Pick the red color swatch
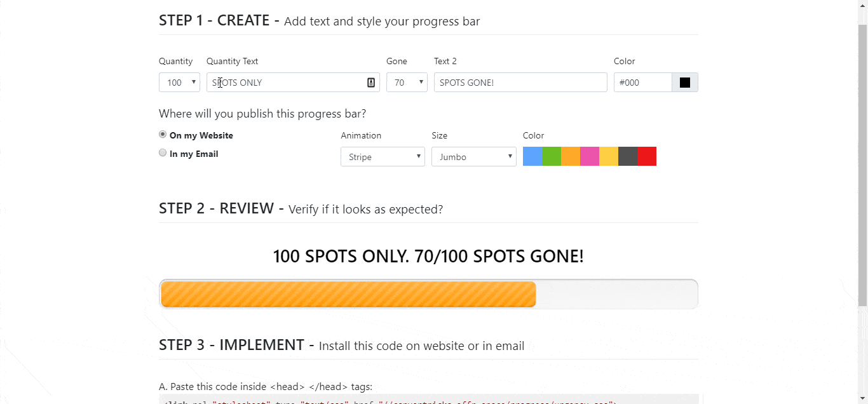Image resolution: width=868 pixels, height=404 pixels. (x=647, y=156)
